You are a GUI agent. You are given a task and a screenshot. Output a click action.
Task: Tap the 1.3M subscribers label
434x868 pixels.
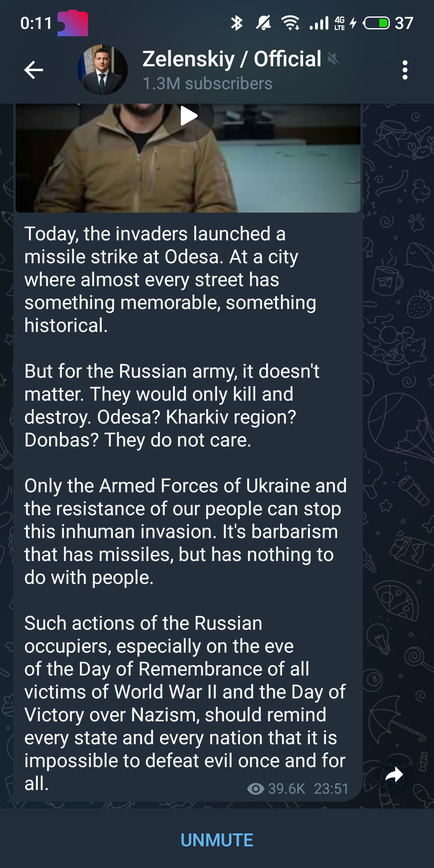pyautogui.click(x=207, y=84)
